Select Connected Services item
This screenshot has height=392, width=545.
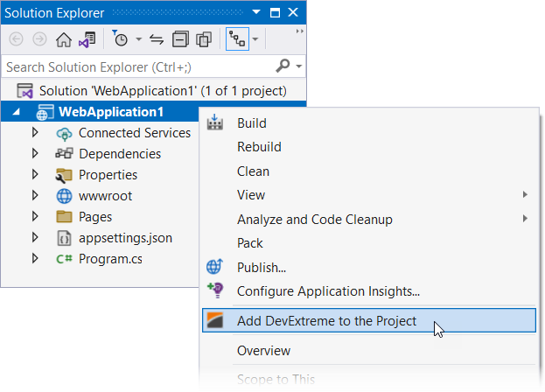135,133
